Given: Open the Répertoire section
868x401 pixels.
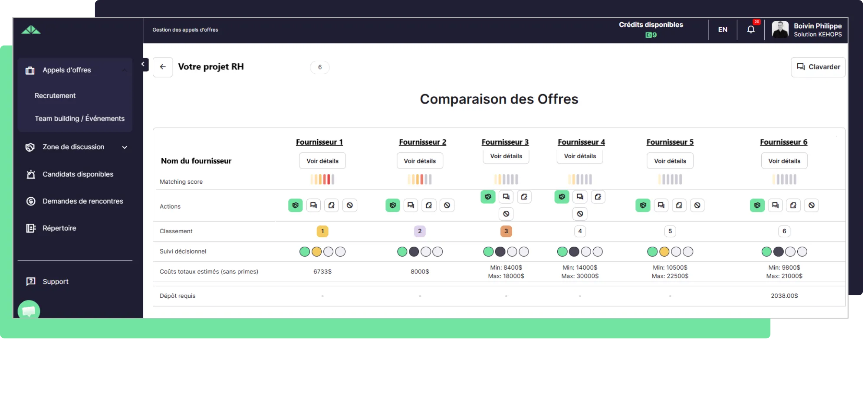Looking at the screenshot, I should [59, 228].
